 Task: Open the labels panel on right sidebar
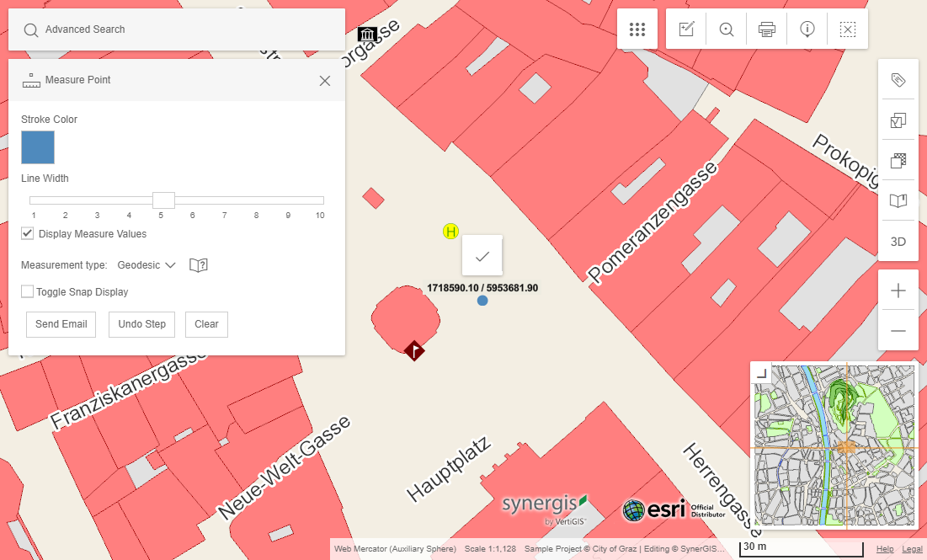tap(898, 79)
